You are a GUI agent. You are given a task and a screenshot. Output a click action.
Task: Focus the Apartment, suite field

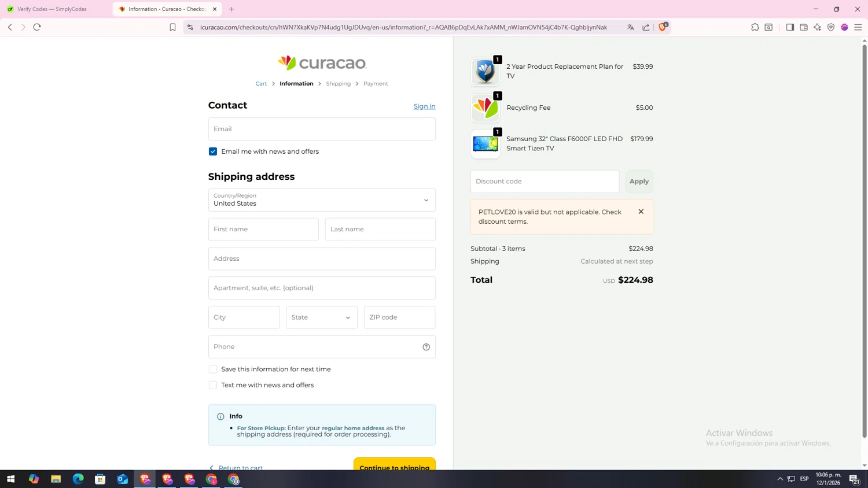point(322,288)
